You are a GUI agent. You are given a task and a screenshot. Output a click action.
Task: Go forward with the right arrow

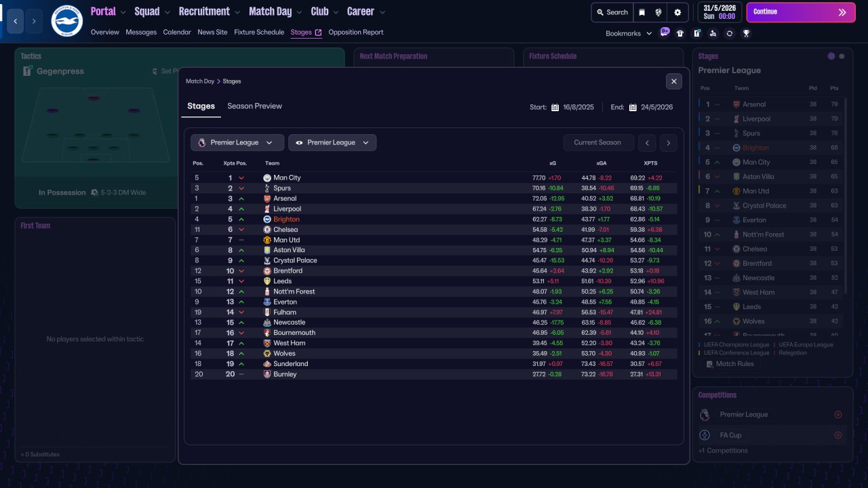[34, 21]
